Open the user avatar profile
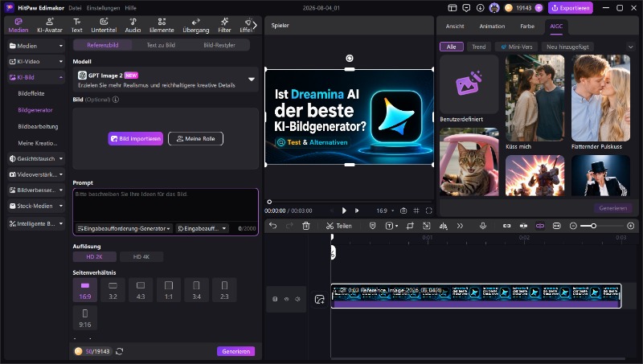The image size is (643, 364). pyautogui.click(x=494, y=8)
